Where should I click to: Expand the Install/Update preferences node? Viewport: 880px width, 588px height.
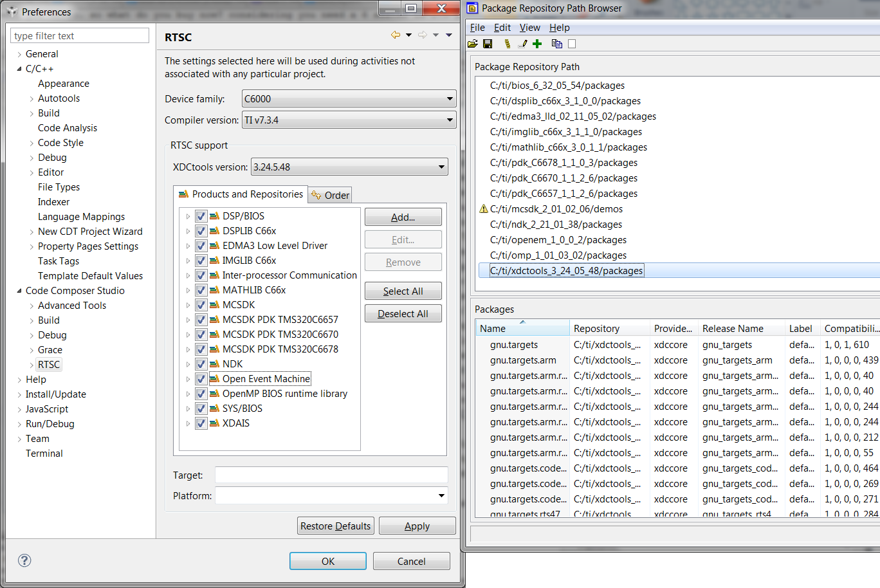19,394
